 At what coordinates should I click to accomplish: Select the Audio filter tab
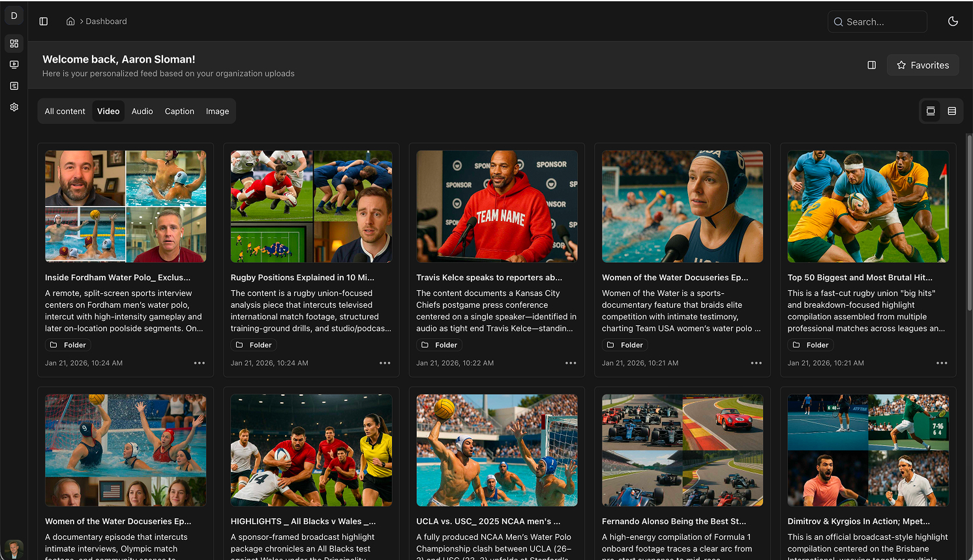(x=142, y=111)
